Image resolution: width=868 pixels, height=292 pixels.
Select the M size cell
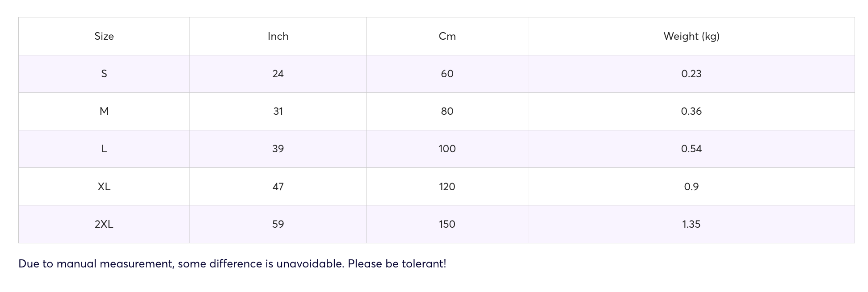coord(104,111)
